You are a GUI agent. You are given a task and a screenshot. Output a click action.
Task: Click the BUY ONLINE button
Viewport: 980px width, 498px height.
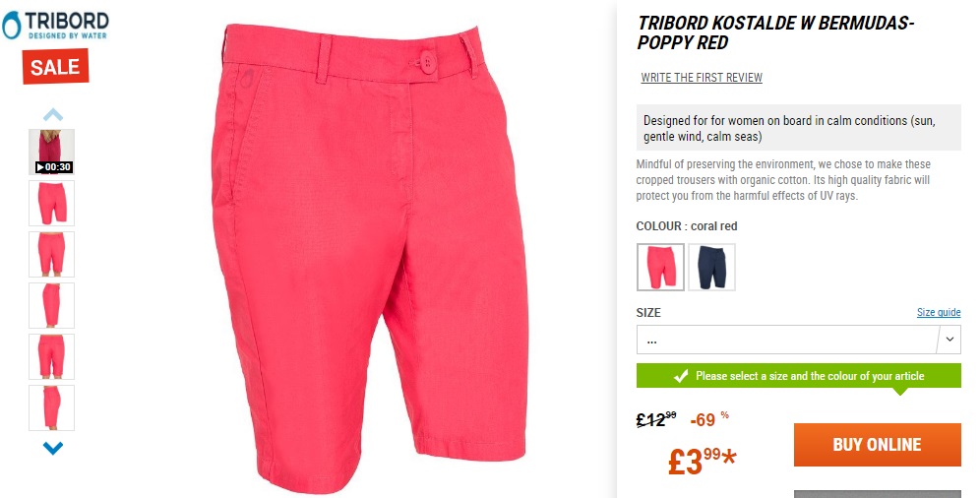pyautogui.click(x=878, y=445)
